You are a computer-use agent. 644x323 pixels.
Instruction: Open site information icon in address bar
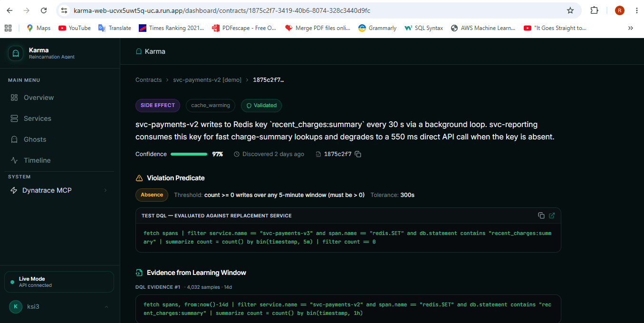point(64,10)
